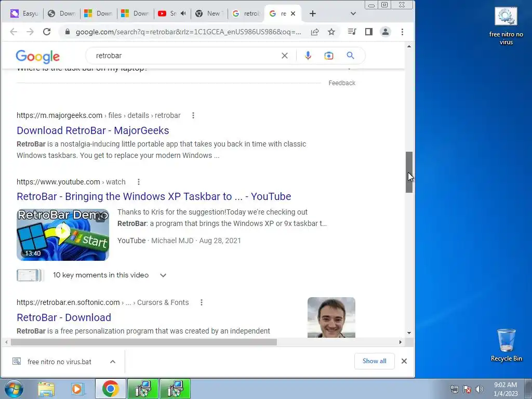Open more options for Softonic result
The height and width of the screenshot is (399, 532).
point(202,302)
